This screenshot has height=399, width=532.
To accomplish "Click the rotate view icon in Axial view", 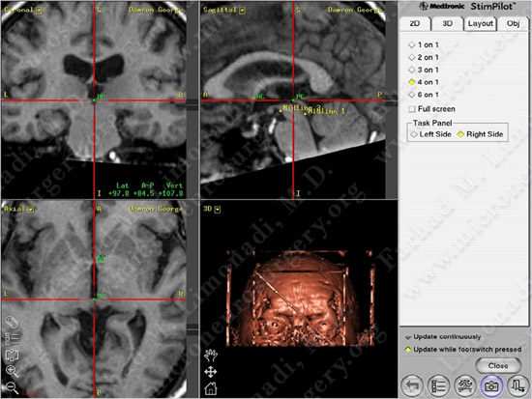I will coord(13,355).
